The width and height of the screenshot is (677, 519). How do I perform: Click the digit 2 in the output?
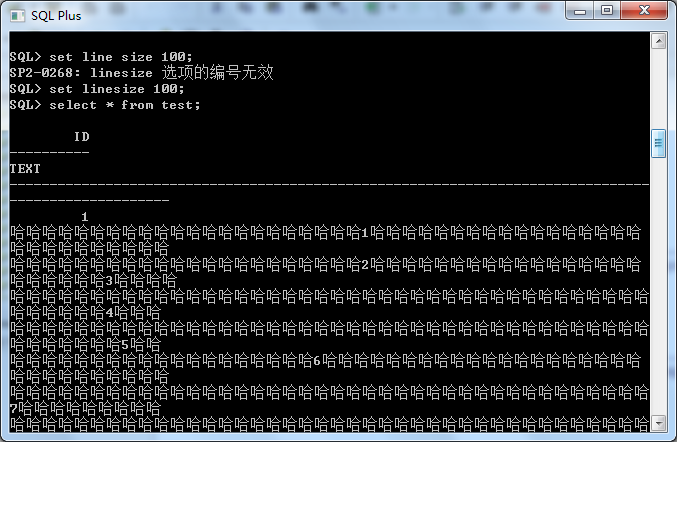pyautogui.click(x=365, y=265)
